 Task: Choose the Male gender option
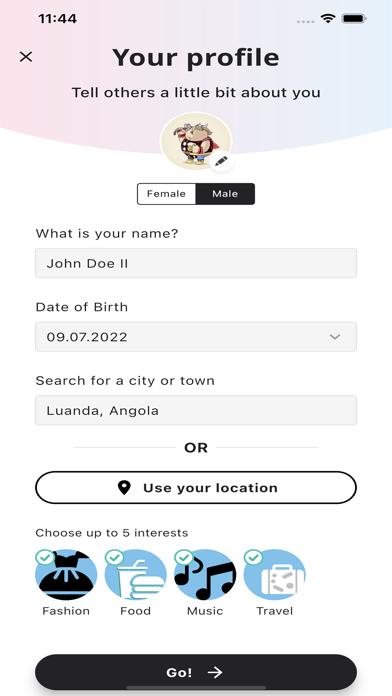click(225, 194)
